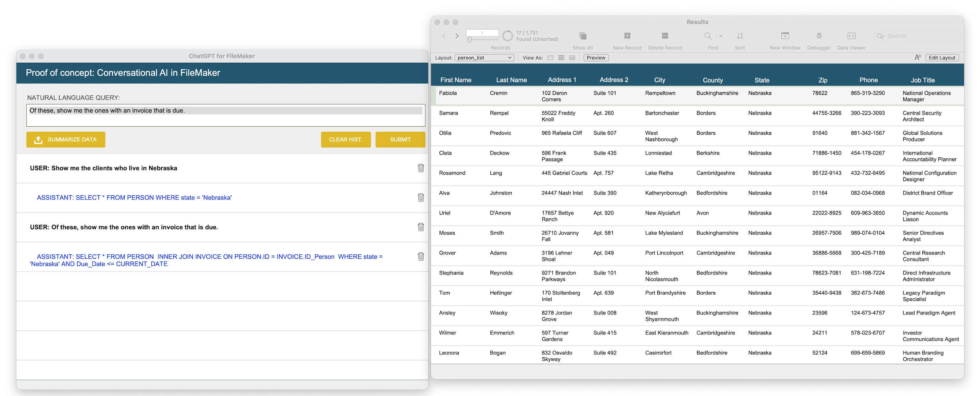Click zip 95122-9143

[826, 173]
